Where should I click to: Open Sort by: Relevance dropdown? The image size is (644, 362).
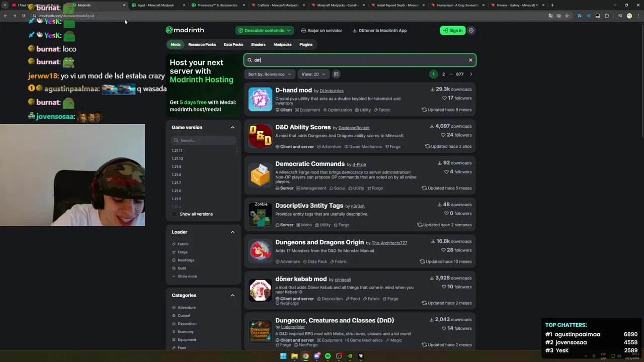pos(270,74)
